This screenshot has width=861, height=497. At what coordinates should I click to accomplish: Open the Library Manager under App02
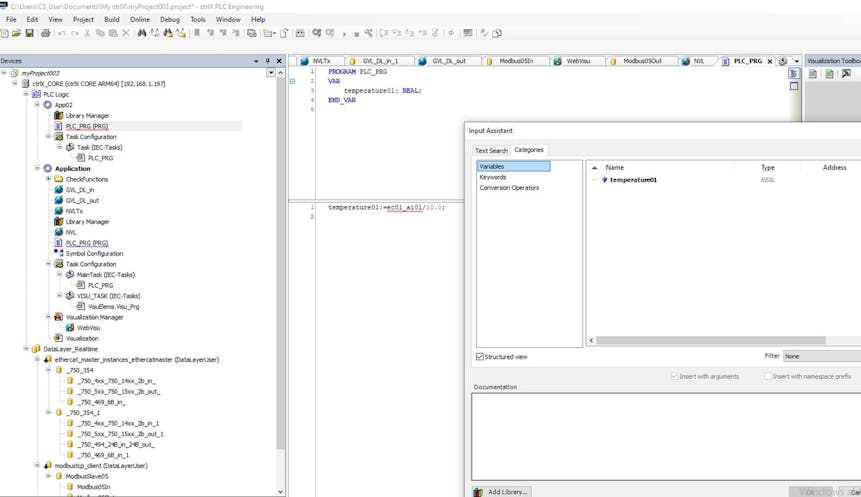[87, 116]
